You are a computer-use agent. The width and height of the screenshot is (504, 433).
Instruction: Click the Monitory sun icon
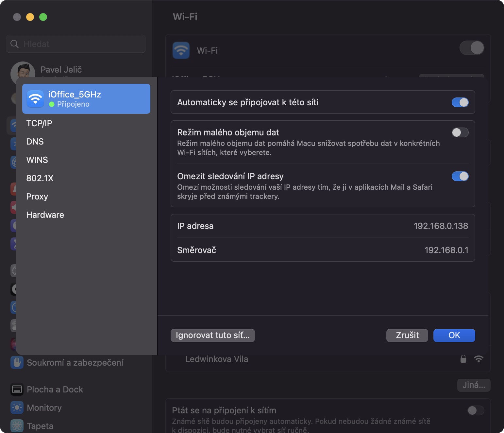pyautogui.click(x=17, y=408)
